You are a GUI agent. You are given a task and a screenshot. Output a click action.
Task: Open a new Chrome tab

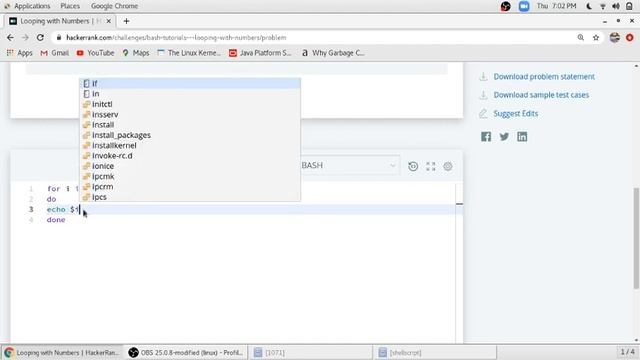click(126, 21)
